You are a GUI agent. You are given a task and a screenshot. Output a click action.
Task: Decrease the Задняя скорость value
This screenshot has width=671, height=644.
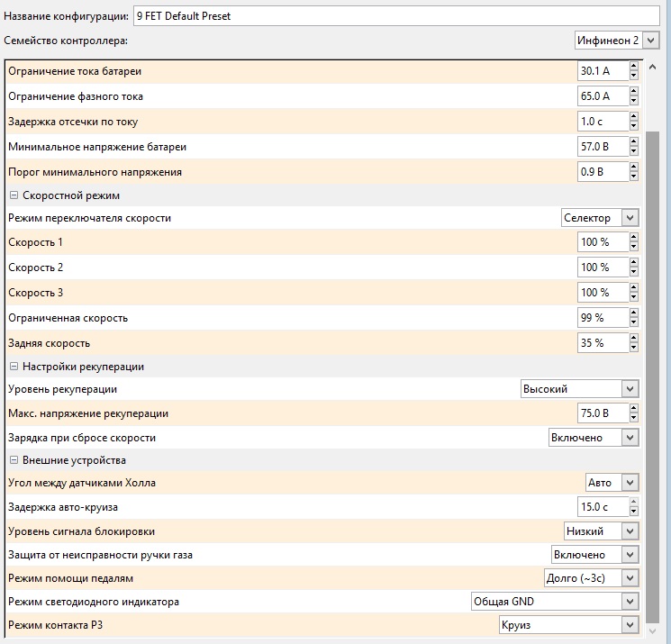[x=634, y=348]
